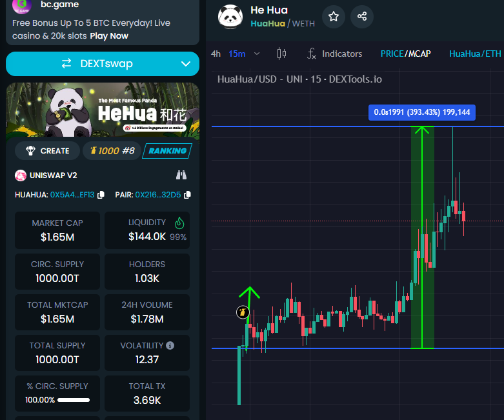Click the HuaHua/USD chart title label
Viewport: 504px width, 420px height.
pos(299,79)
